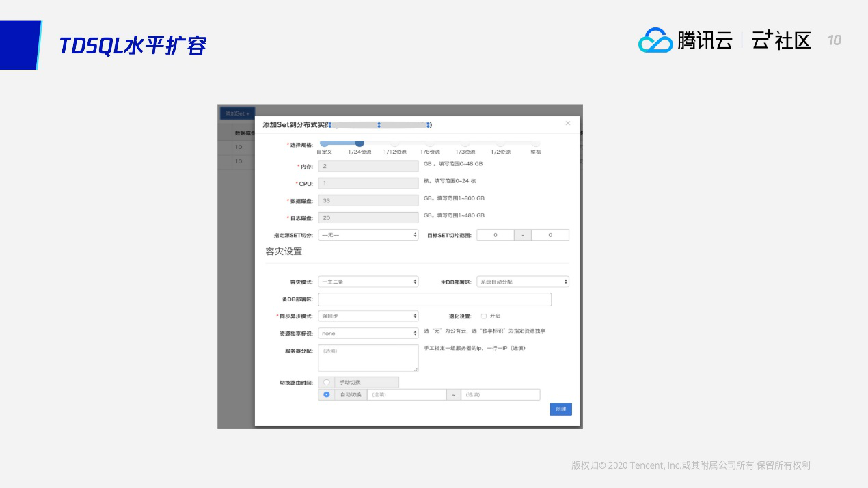Set the spec slider to 自定义
The height and width of the screenshot is (488, 868).
(x=323, y=143)
